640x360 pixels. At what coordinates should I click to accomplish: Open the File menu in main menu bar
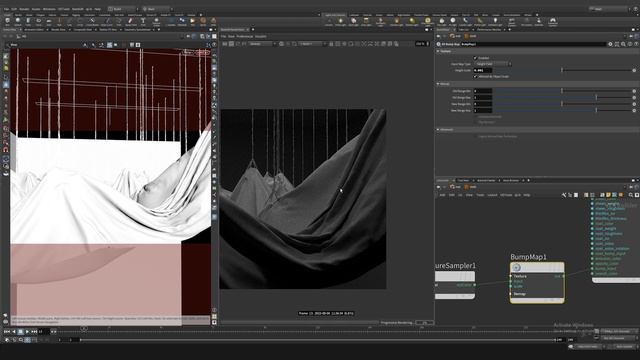click(6, 9)
